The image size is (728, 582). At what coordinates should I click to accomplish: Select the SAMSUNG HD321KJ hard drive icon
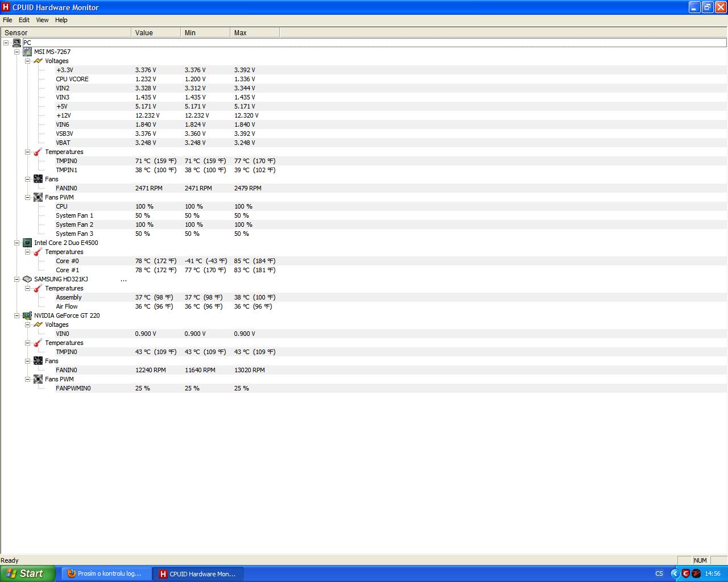click(27, 279)
